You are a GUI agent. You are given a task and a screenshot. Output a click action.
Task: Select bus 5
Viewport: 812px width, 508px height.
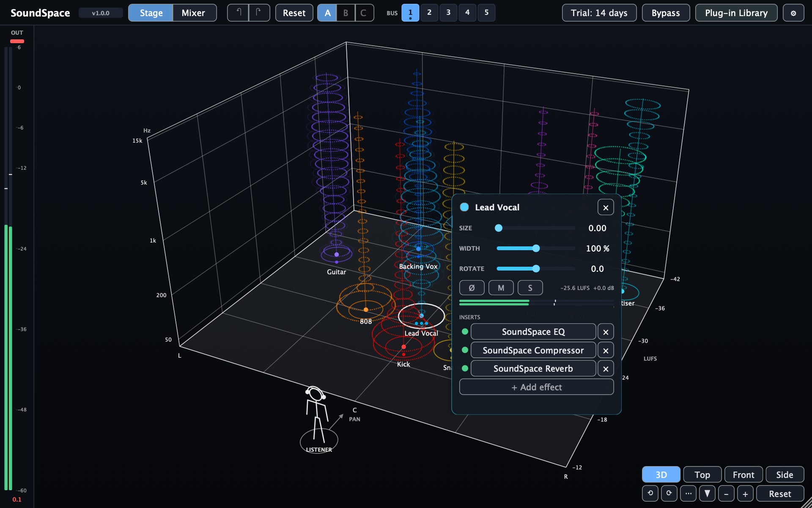[486, 13]
